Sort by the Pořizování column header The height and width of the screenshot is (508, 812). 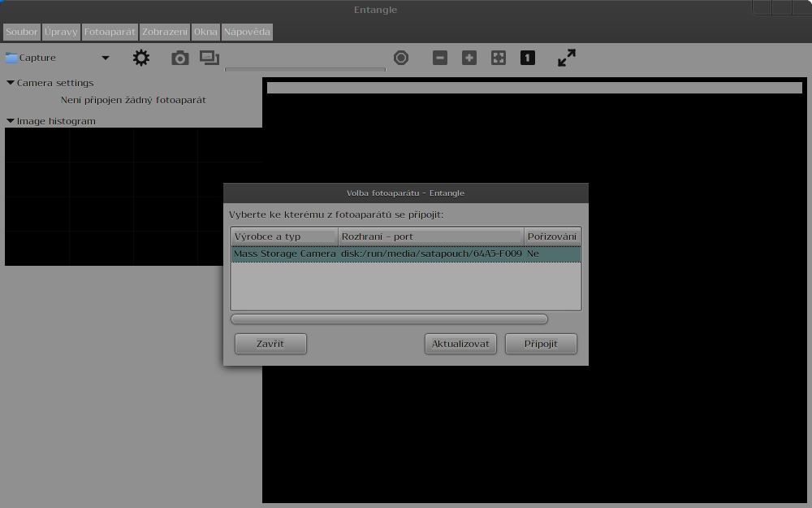coord(552,237)
